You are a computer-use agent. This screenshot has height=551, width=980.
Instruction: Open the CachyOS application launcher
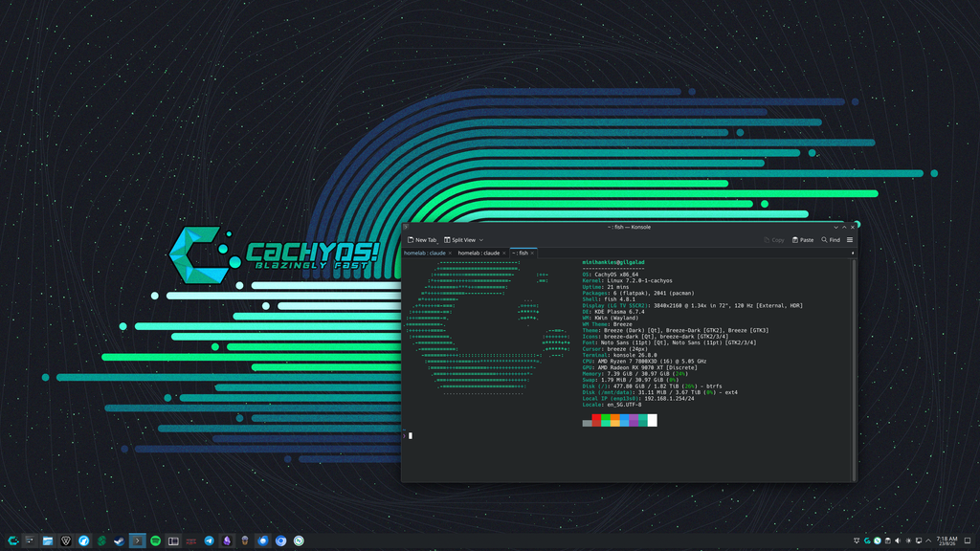point(12,541)
